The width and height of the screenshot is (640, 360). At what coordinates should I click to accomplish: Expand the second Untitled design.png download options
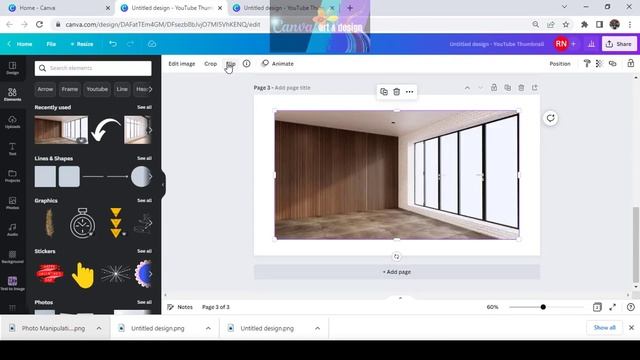(x=318, y=328)
